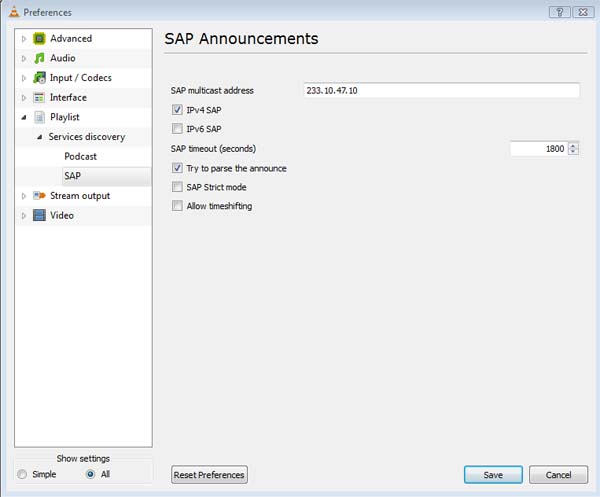
Task: Click the Stream output icon
Action: click(x=39, y=196)
